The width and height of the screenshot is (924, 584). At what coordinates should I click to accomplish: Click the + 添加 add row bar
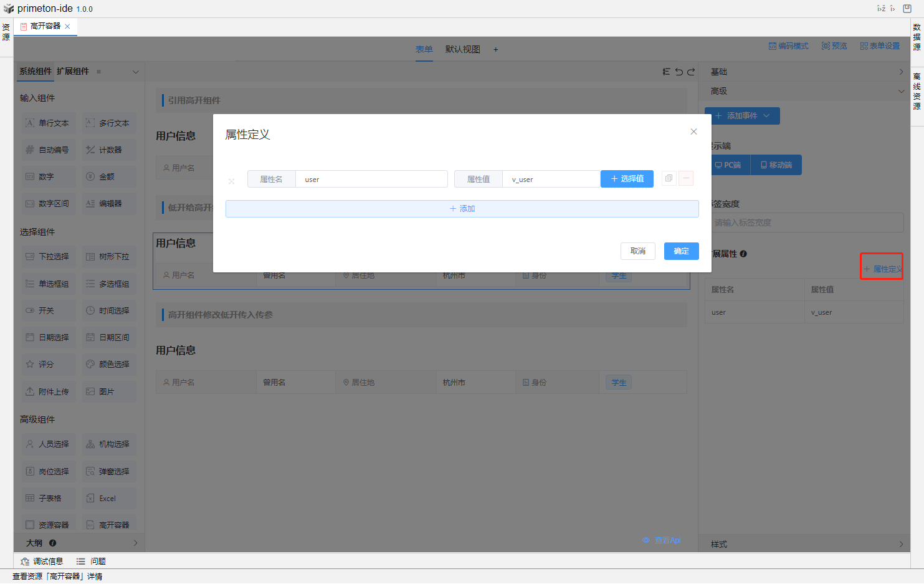pos(462,209)
